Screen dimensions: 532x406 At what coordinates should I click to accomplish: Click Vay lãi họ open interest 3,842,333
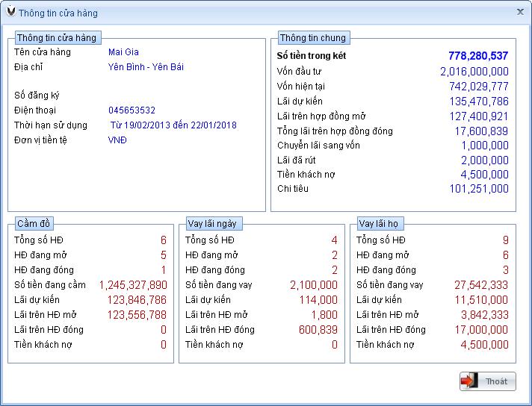pyautogui.click(x=484, y=314)
